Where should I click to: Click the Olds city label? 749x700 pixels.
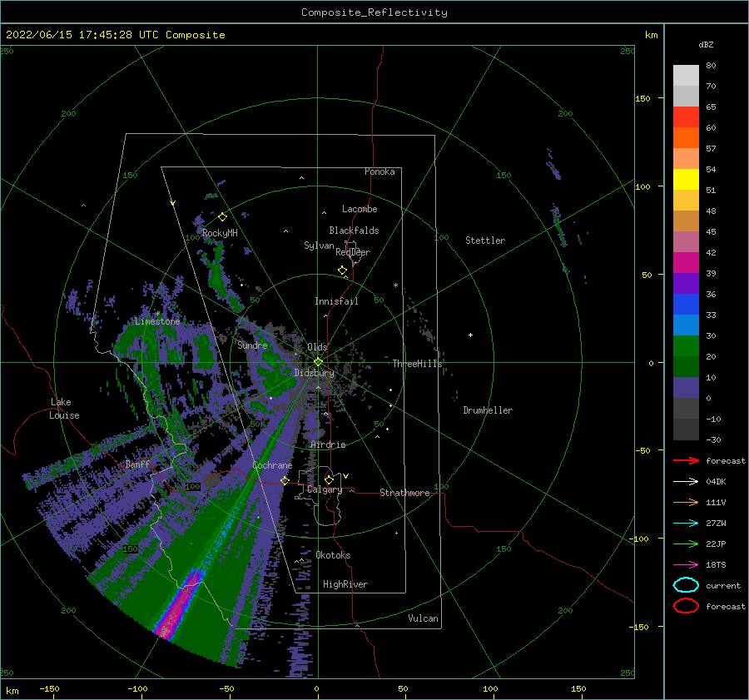(317, 347)
